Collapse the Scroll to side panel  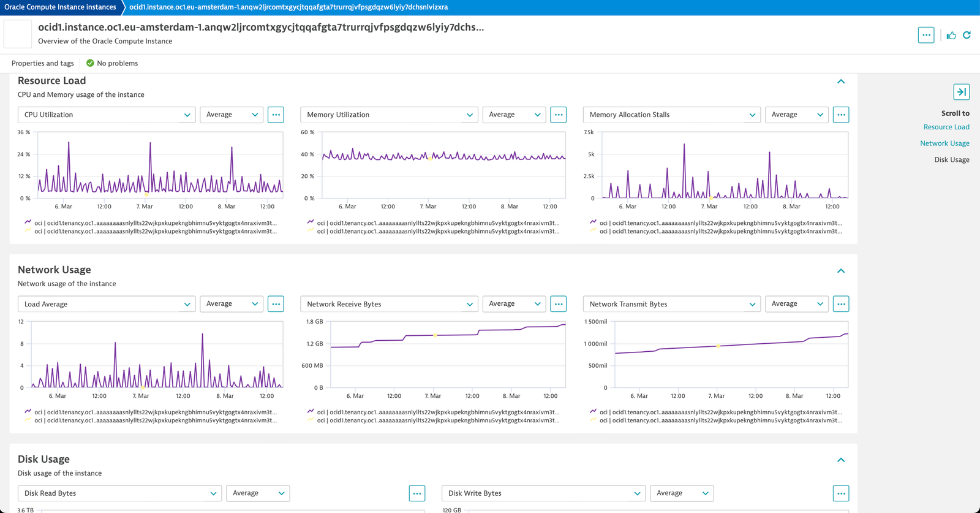pyautogui.click(x=962, y=92)
